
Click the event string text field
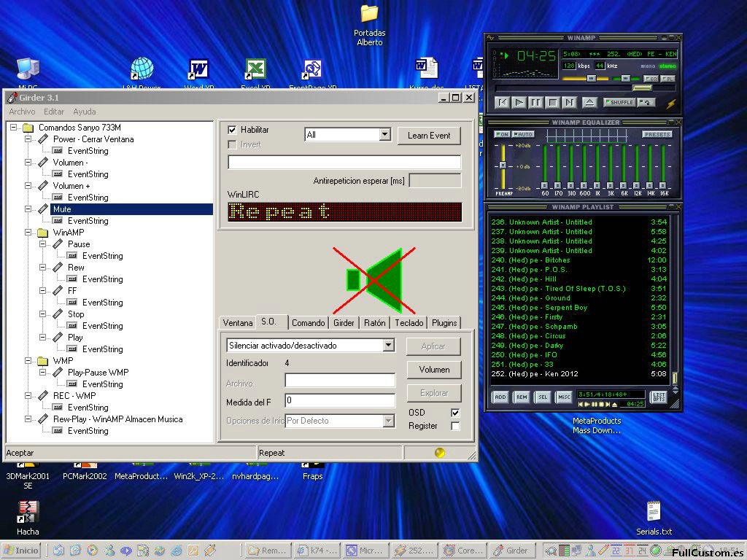[x=344, y=163]
